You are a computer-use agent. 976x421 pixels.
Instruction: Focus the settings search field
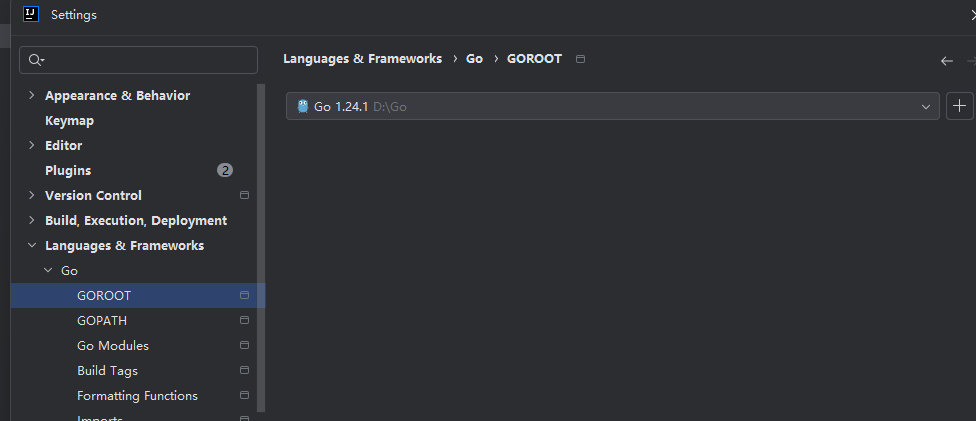pyautogui.click(x=138, y=60)
